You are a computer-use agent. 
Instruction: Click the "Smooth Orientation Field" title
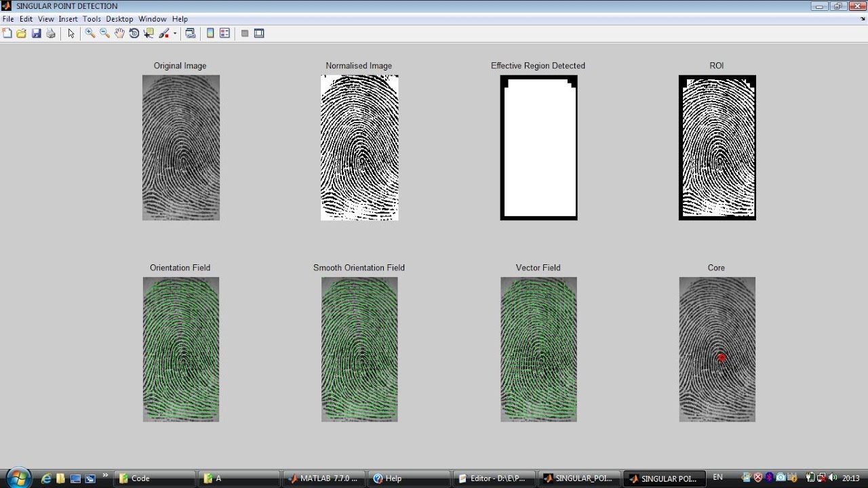(359, 268)
